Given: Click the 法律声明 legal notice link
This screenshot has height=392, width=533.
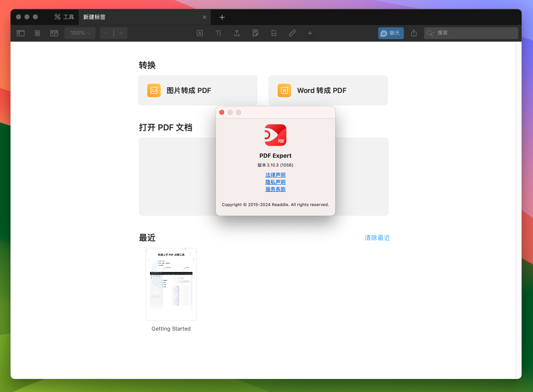Looking at the screenshot, I should click(275, 174).
